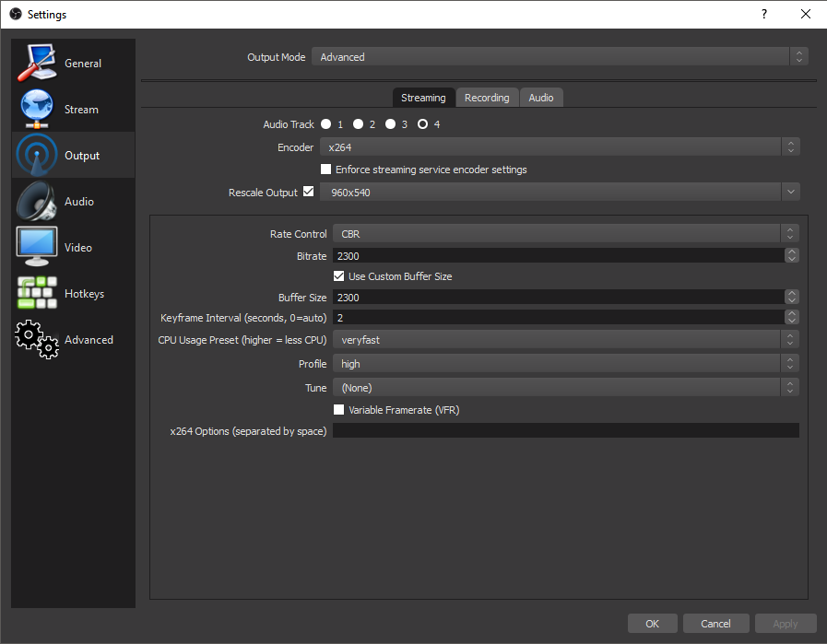
Task: Uncheck the Rescale Output checkbox
Action: pyautogui.click(x=309, y=192)
